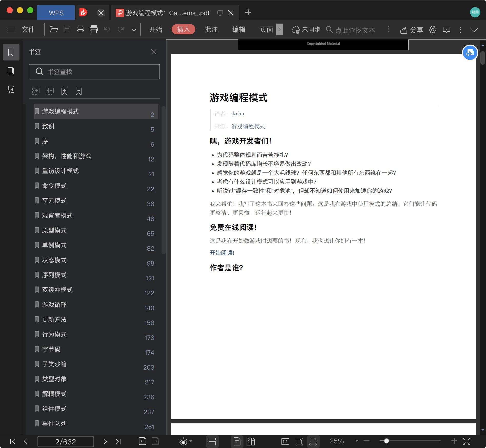486x448 pixels.
Task: Select the 致谢 bookmark
Action: tap(96, 126)
